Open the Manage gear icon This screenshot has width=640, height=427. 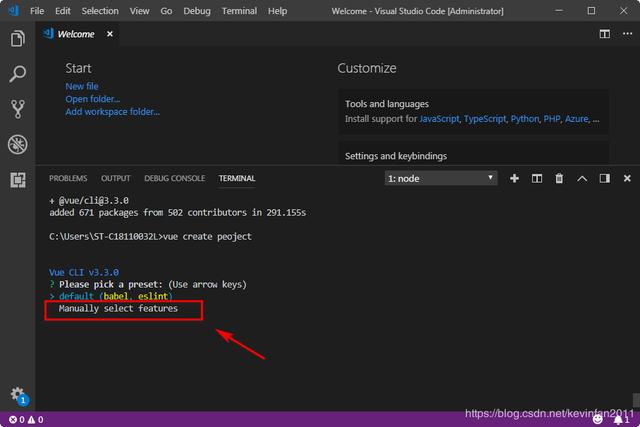[18, 394]
